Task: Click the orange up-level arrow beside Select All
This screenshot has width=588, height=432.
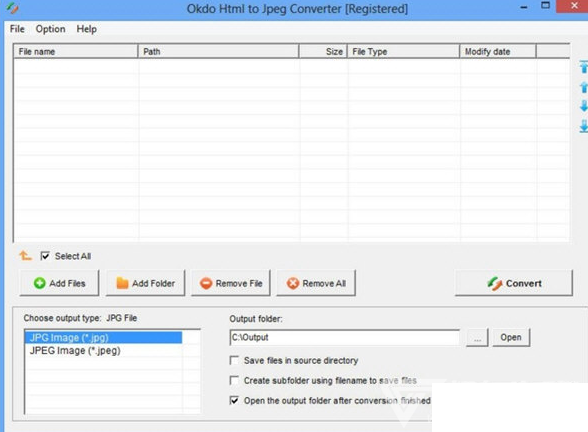Action: (25, 256)
